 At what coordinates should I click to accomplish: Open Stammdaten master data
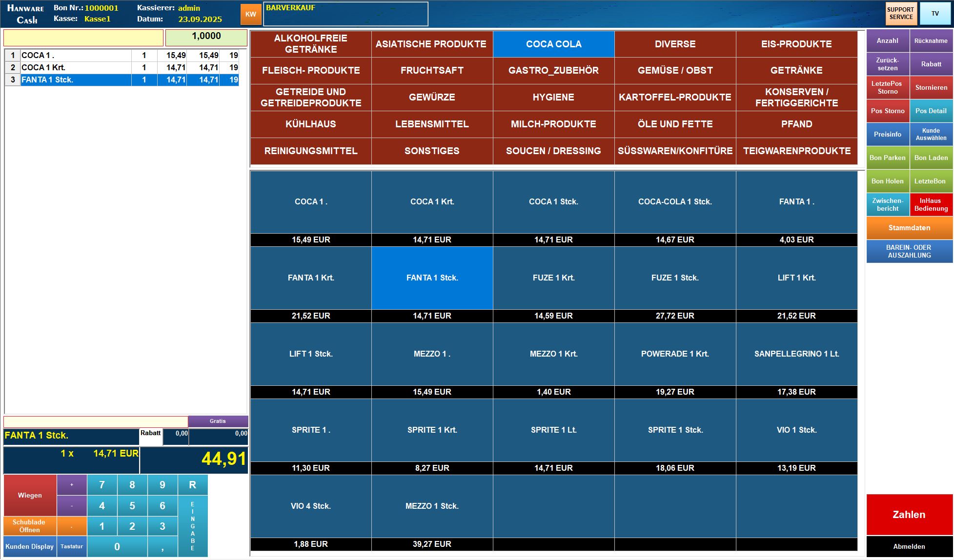click(909, 228)
